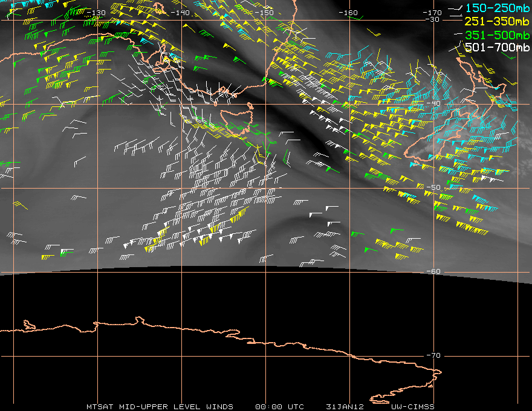This screenshot has height=411, width=532.
Task: Click the 251-350mb legend label
Action: tap(497, 21)
